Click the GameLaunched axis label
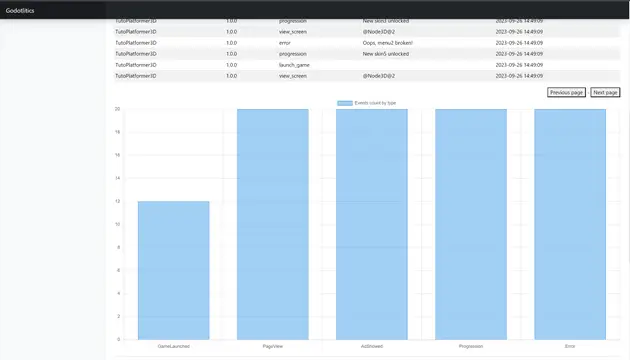The image size is (630, 360). (x=174, y=346)
